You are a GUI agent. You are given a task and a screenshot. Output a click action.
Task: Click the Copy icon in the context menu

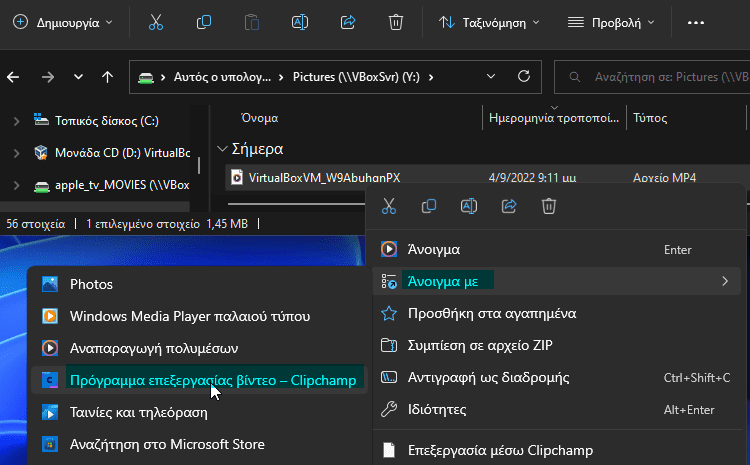429,206
